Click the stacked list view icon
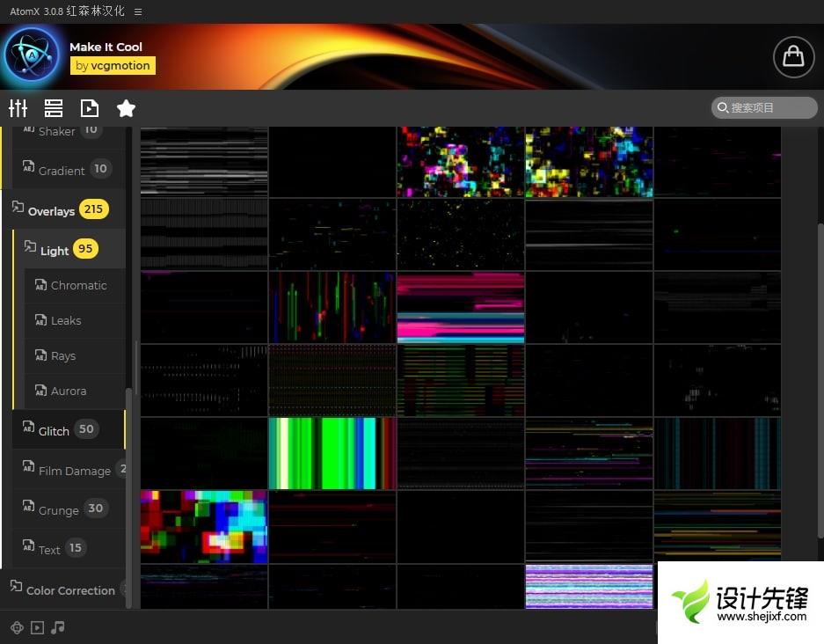This screenshot has width=824, height=644. (54, 108)
